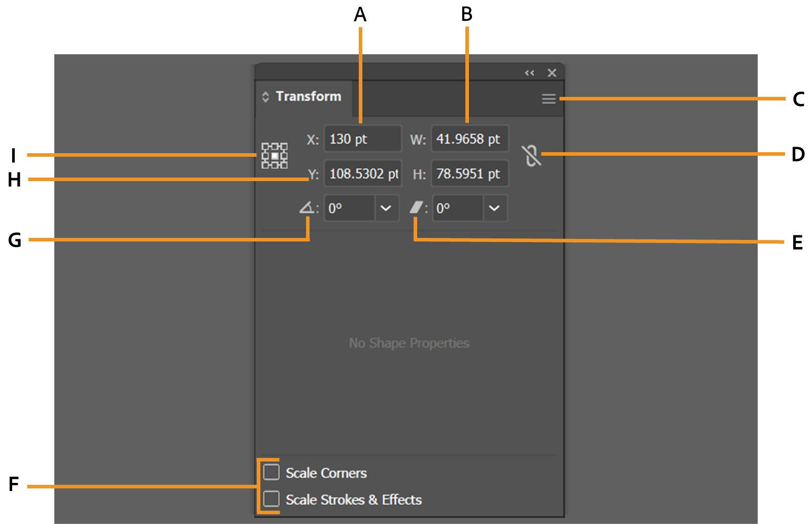Click the shear angle icon

click(417, 208)
